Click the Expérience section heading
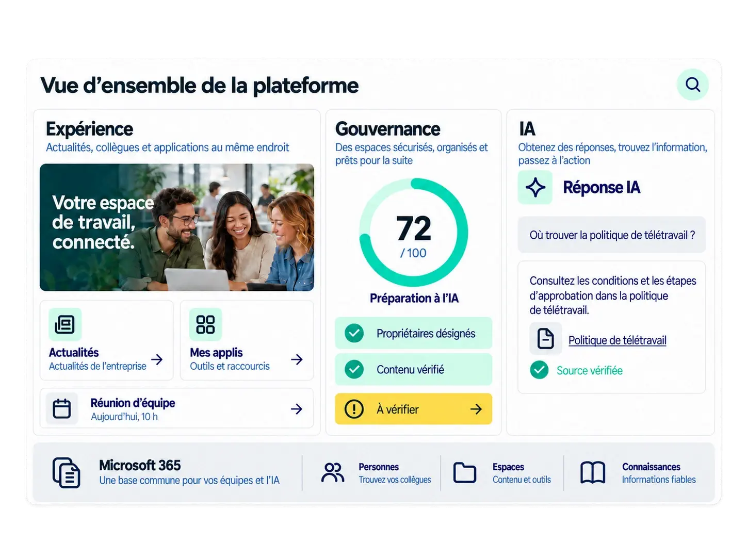Image resolution: width=747 pixels, height=560 pixels. [89, 129]
